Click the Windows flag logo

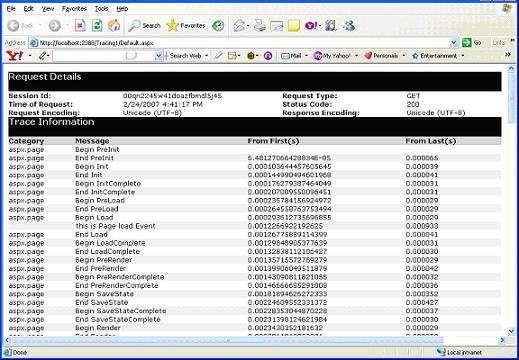[507, 9]
